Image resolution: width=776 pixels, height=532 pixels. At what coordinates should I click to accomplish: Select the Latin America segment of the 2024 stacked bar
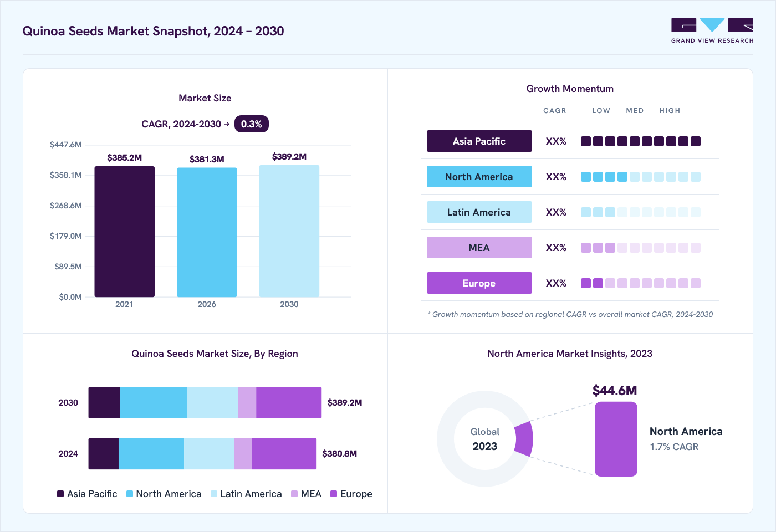pos(209,454)
